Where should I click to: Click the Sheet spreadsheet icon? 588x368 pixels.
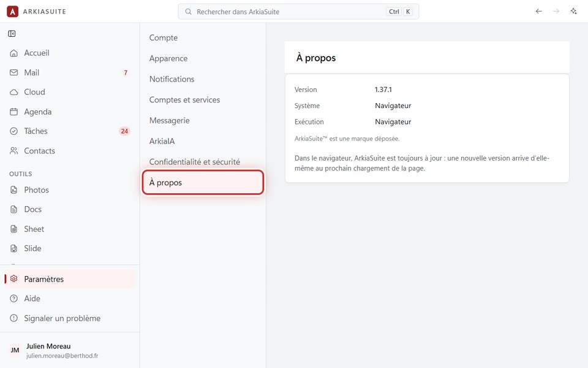pyautogui.click(x=14, y=229)
